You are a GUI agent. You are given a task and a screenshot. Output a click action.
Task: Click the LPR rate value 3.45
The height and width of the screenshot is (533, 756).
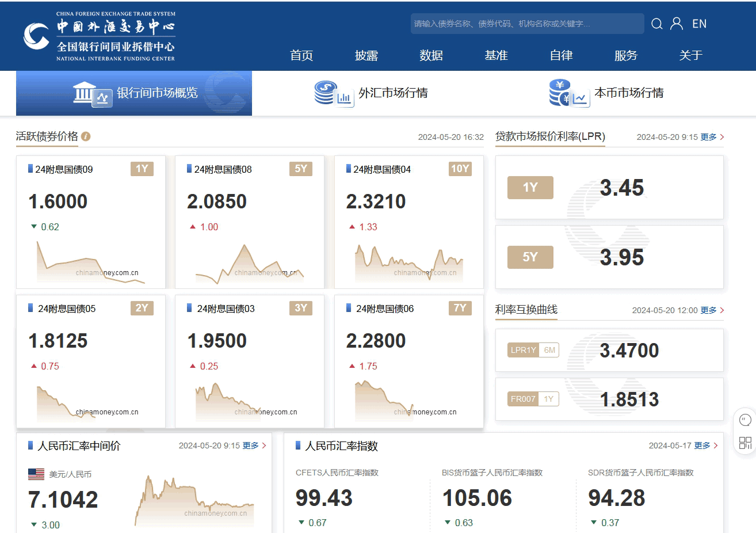click(x=622, y=188)
